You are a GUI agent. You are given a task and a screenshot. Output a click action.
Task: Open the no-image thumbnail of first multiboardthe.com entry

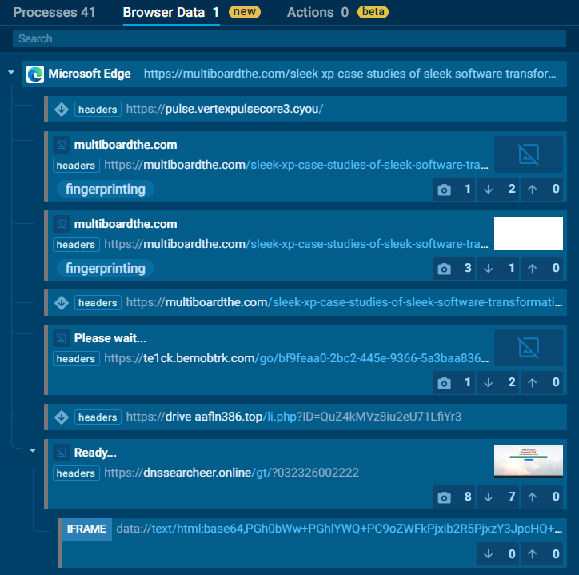pos(528,154)
